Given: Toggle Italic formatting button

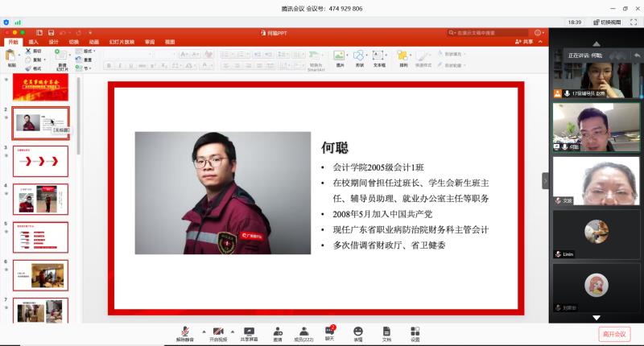Looking at the screenshot, I should [x=120, y=66].
